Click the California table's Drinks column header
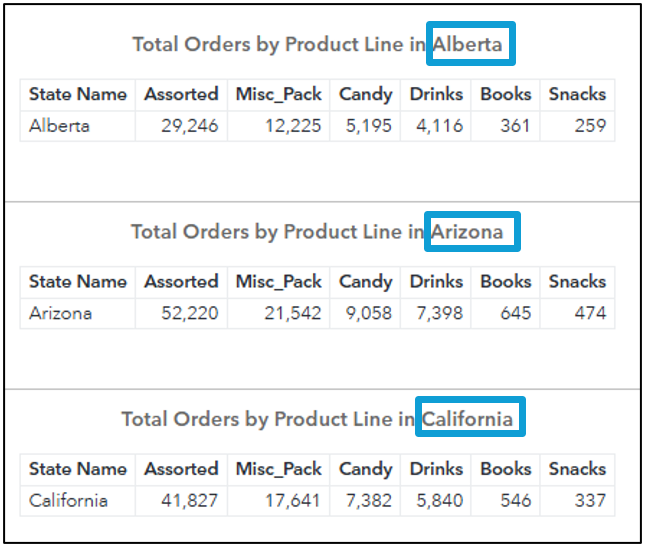 click(x=437, y=469)
